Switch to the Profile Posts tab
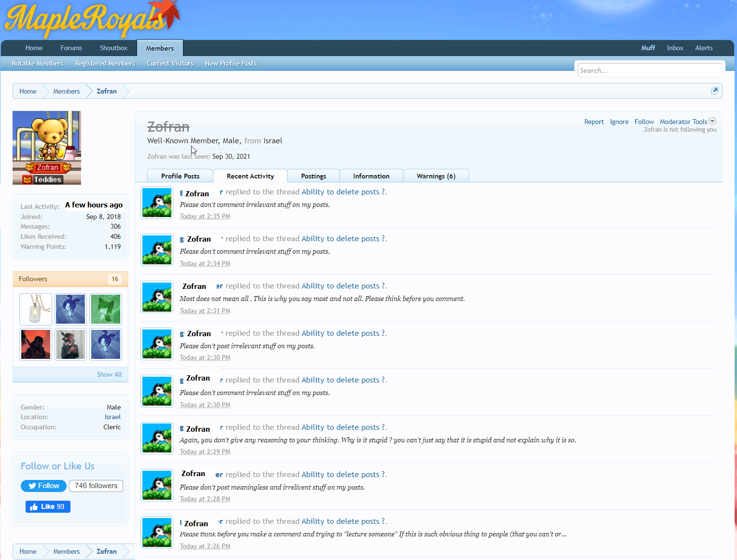Screen dimensions: 737x560 click(180, 176)
